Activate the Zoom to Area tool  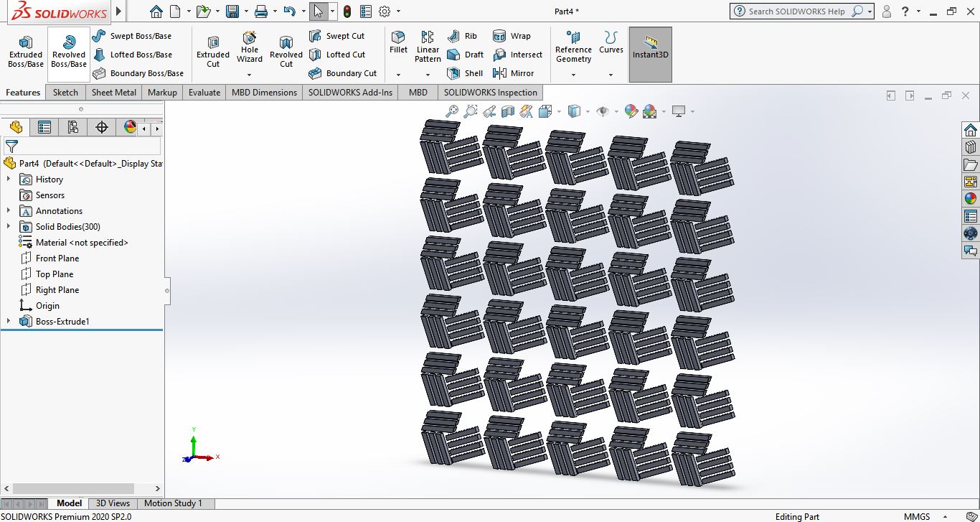coord(471,111)
